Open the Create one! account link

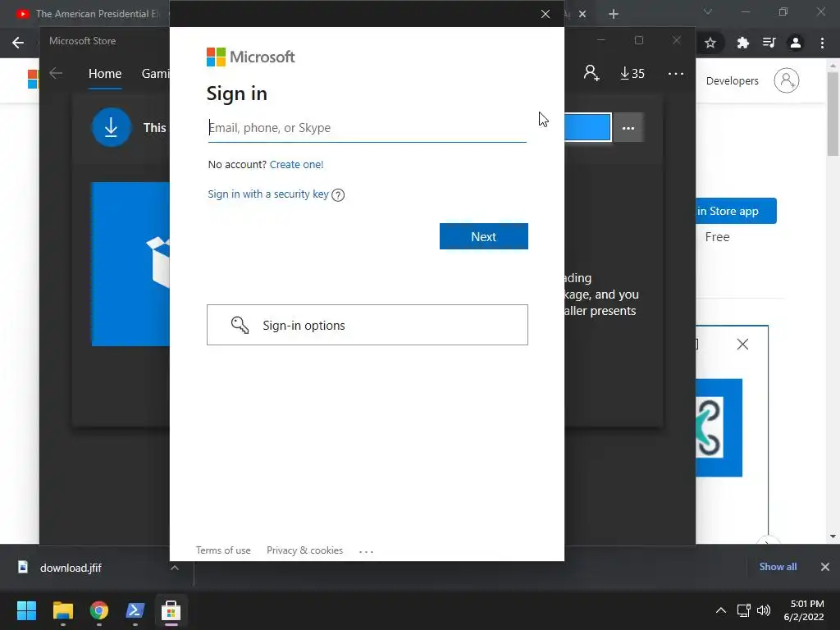coord(296,164)
